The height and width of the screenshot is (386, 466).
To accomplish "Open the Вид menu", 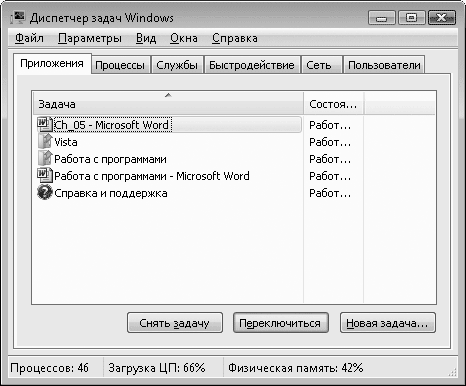I will pyautogui.click(x=146, y=38).
